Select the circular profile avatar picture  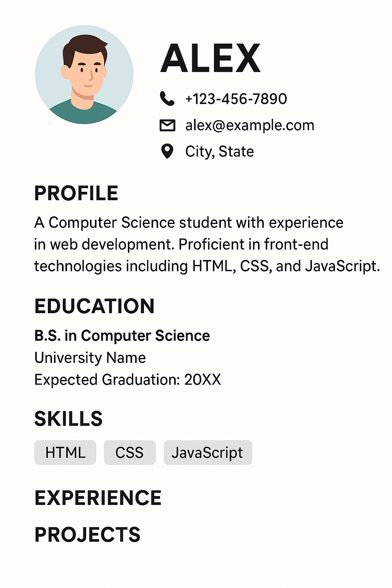84,75
